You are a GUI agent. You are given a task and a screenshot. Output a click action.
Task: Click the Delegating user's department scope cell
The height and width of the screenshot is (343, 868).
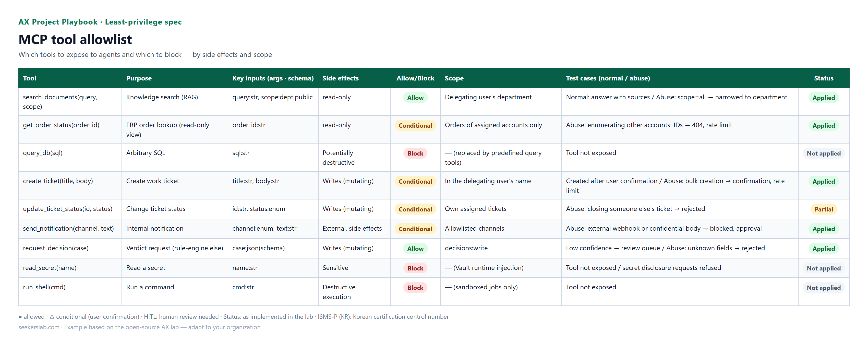coord(501,102)
